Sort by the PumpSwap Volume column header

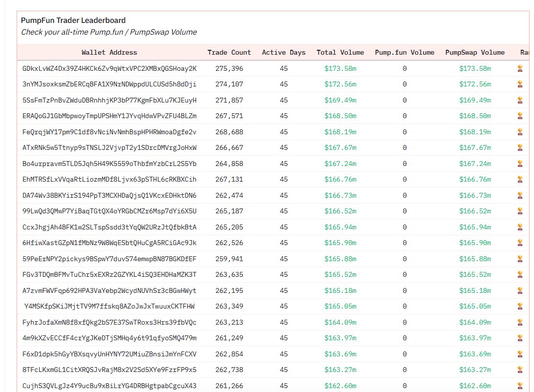click(475, 52)
